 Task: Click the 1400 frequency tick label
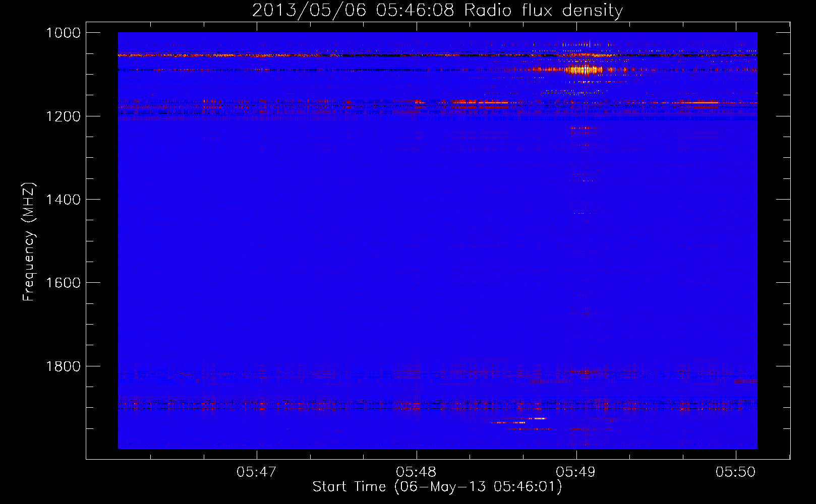point(63,200)
